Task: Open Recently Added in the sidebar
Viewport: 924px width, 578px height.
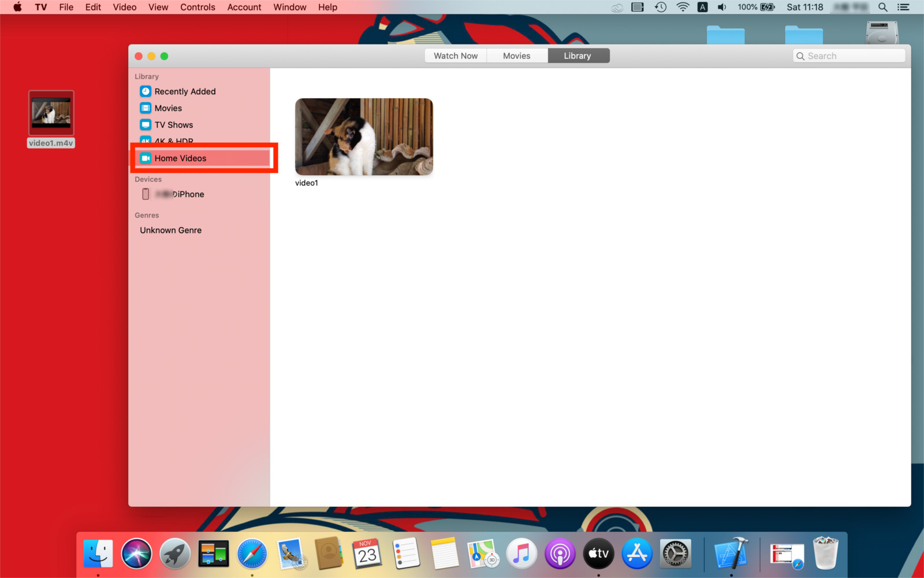Action: point(184,91)
